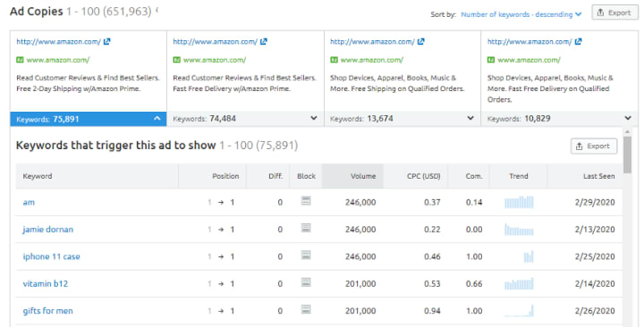Click block icon in 'iphone 11 case' row
Screen dimensions: 644x327
(306, 256)
